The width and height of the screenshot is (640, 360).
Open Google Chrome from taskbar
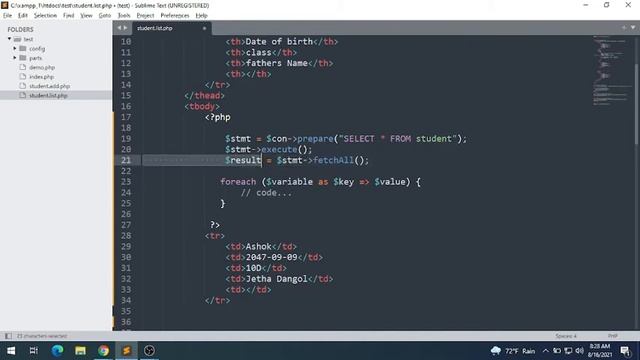point(103,351)
